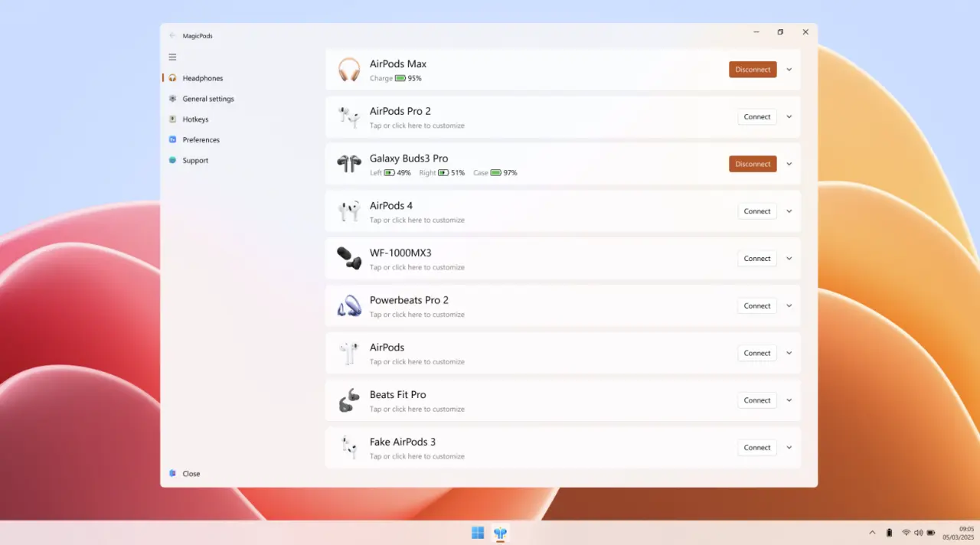The image size is (980, 545).
Task: Expand the WF-1000MX3 card chevron
Action: pos(789,259)
